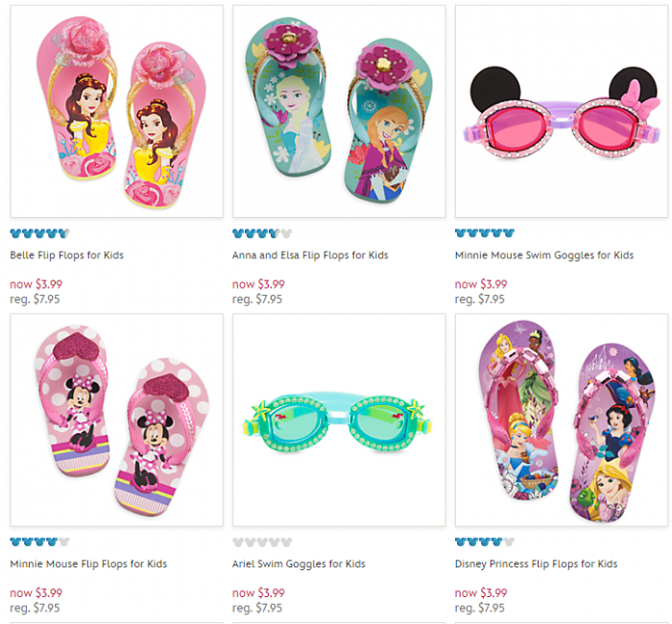Click Belle Flip Flops Mickey-head rating icons
The height and width of the screenshot is (624, 672).
click(39, 233)
